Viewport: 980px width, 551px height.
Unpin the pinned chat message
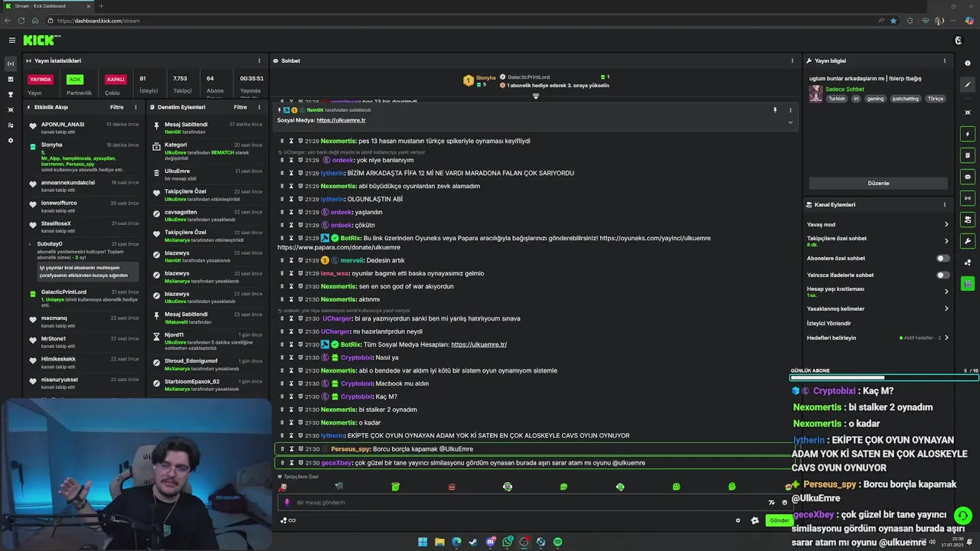tap(775, 110)
